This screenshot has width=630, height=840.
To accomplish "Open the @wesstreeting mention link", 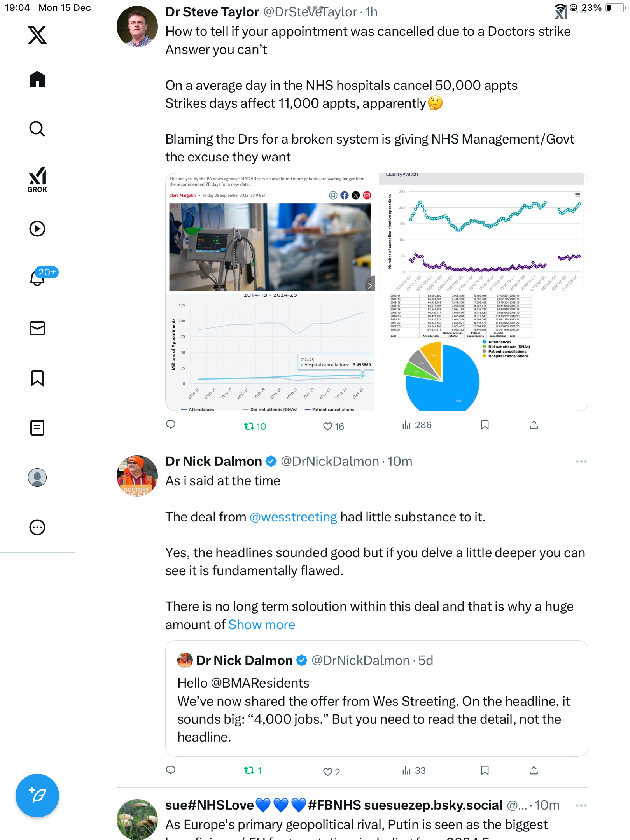I will 293,517.
